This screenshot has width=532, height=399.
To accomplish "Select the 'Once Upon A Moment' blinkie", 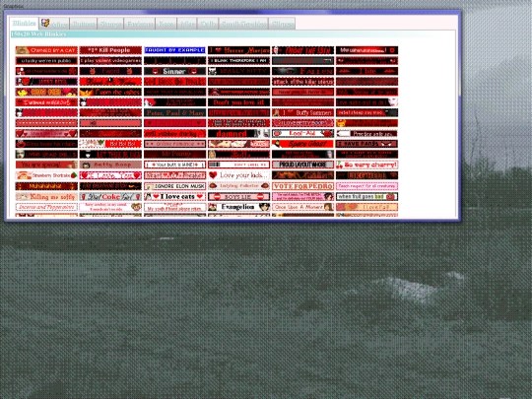I will 303,207.
